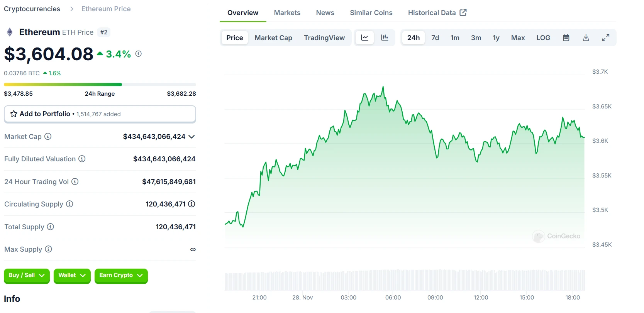Click the volume bars under the chart
The width and height of the screenshot is (644, 313).
(x=405, y=280)
